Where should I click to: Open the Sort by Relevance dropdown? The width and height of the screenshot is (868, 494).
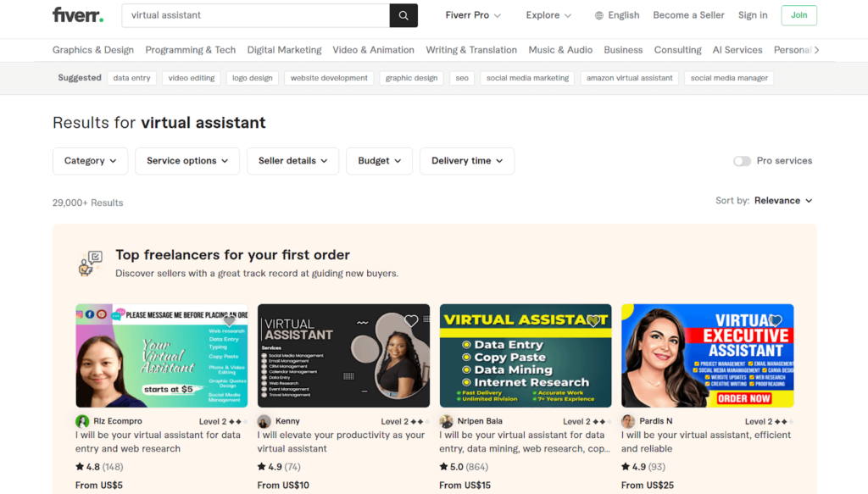tap(783, 201)
